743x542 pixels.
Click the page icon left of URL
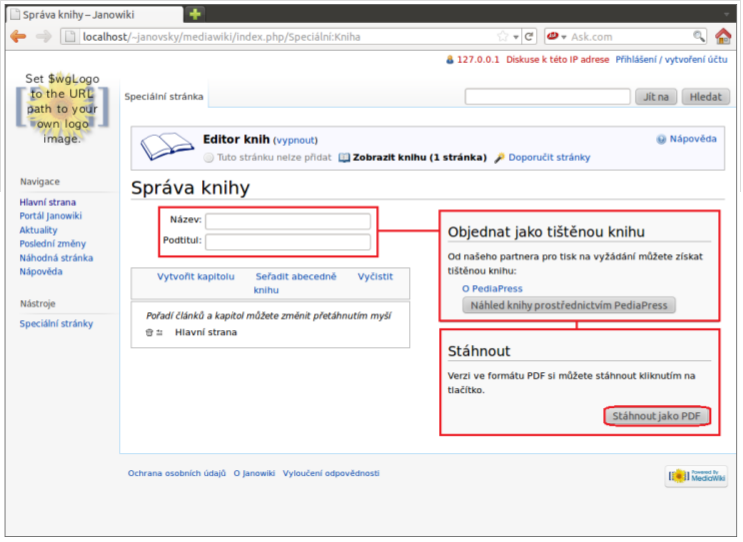click(x=70, y=36)
